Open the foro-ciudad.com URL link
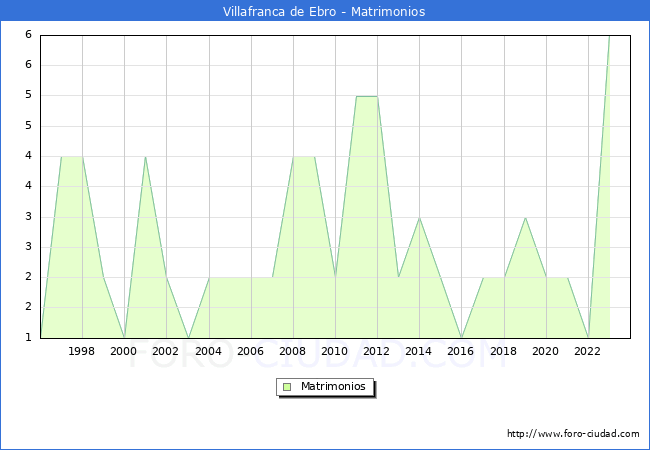The image size is (650, 450). point(573,433)
